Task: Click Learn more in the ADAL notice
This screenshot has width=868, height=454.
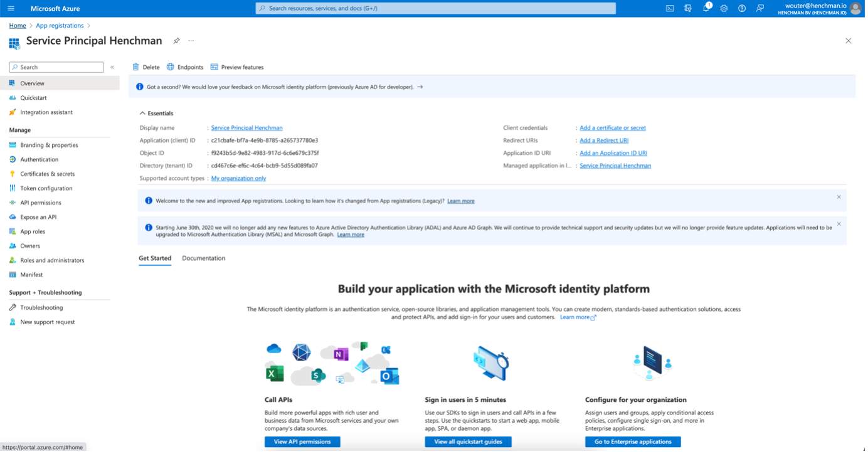Action: (x=352, y=235)
